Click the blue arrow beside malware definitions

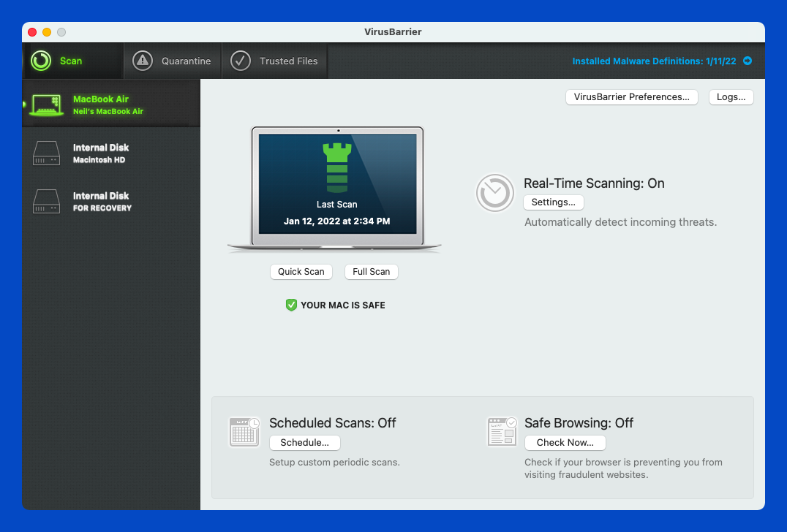click(748, 61)
